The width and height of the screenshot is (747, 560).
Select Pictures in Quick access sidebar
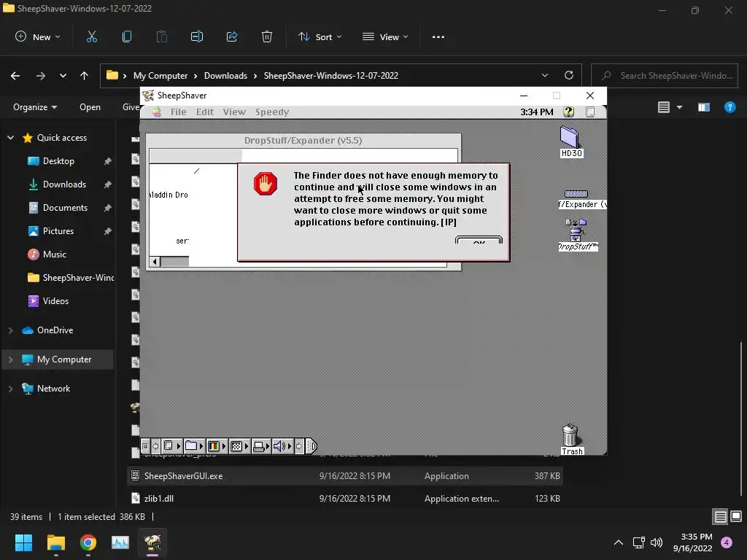[58, 231]
